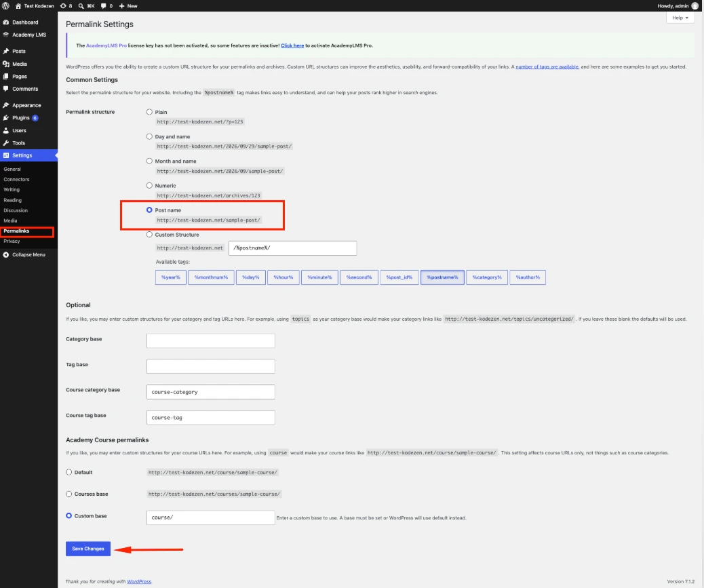Click the Settings sliders icon
This screenshot has height=588, width=704.
pos(6,155)
